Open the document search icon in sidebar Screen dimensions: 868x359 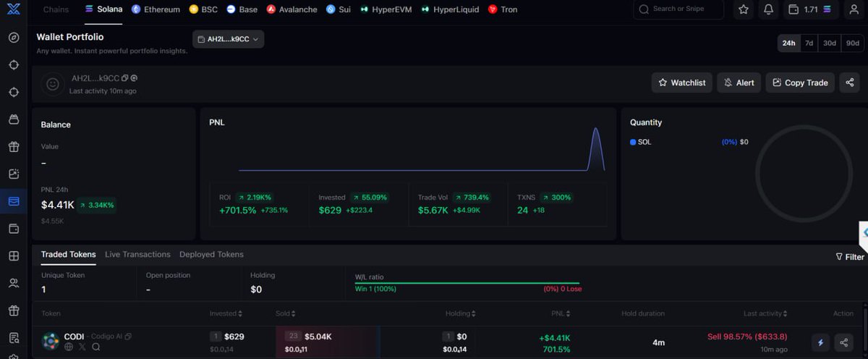point(14,337)
